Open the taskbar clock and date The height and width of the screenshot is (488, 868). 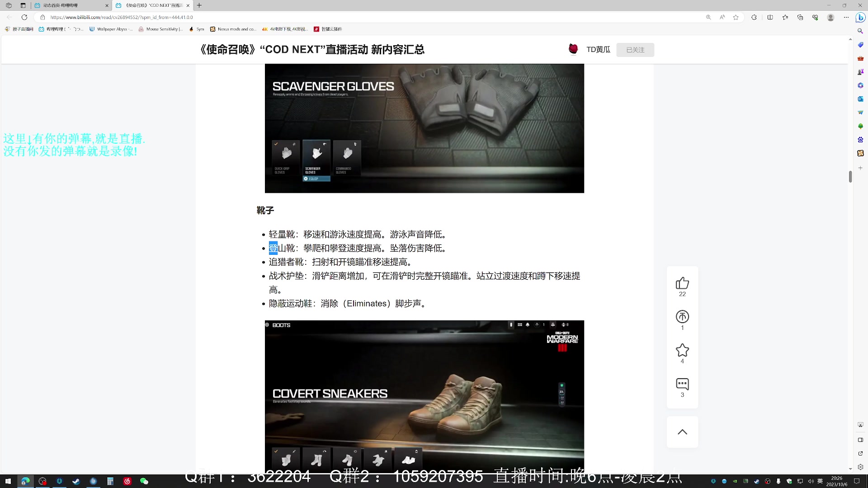point(837,481)
